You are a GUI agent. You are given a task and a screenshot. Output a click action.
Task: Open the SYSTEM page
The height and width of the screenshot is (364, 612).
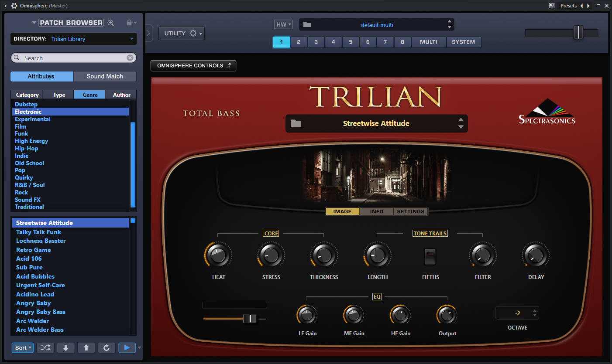pyautogui.click(x=464, y=42)
